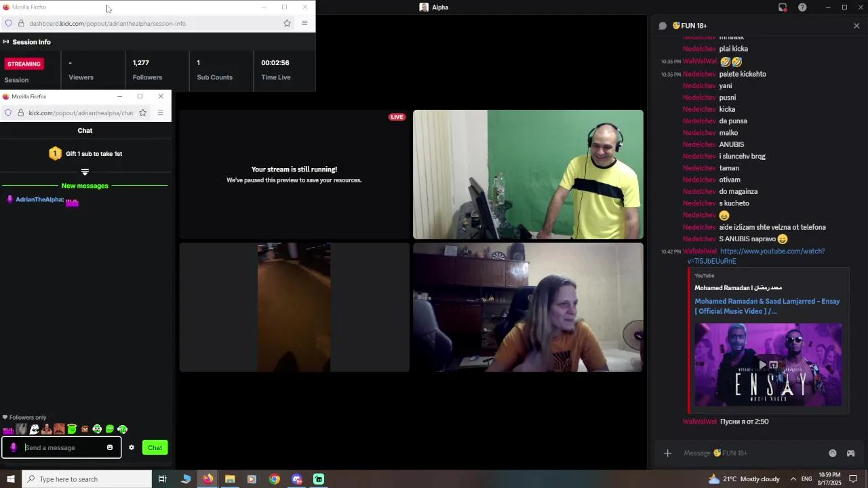Open Discord inbox icon in title bar
This screenshot has width=868, height=488.
click(x=783, y=7)
